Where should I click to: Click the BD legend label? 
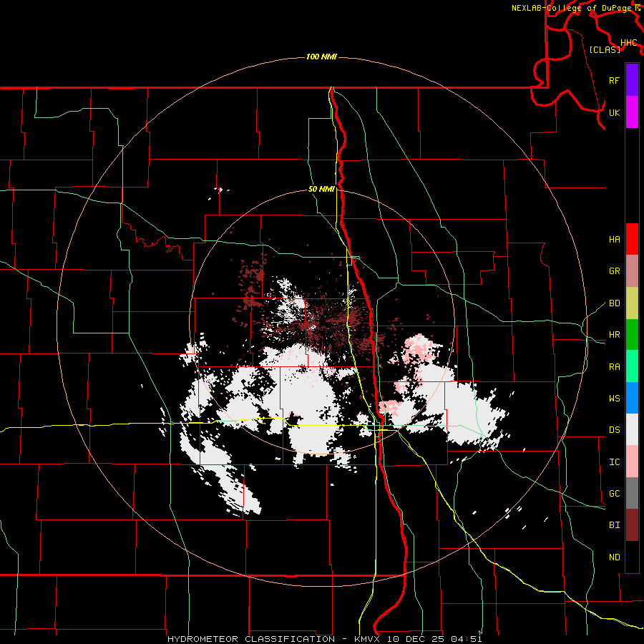click(x=614, y=303)
